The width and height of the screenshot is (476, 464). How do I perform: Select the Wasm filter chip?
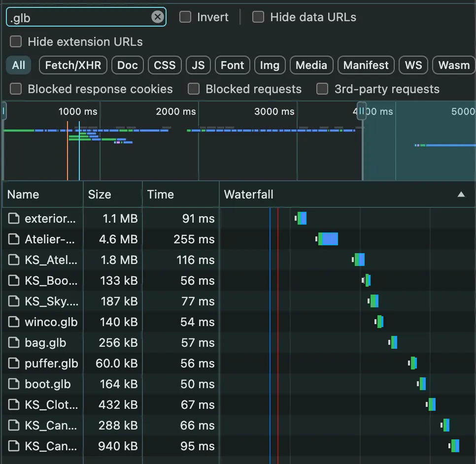point(453,66)
